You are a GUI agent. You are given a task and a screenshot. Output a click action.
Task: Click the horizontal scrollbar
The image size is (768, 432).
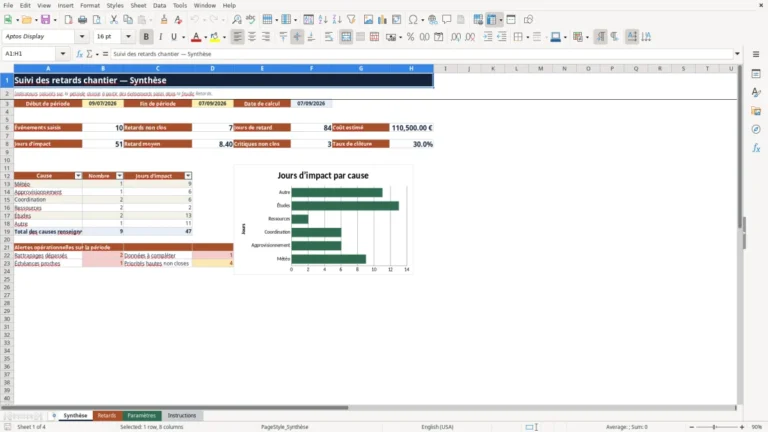point(175,408)
